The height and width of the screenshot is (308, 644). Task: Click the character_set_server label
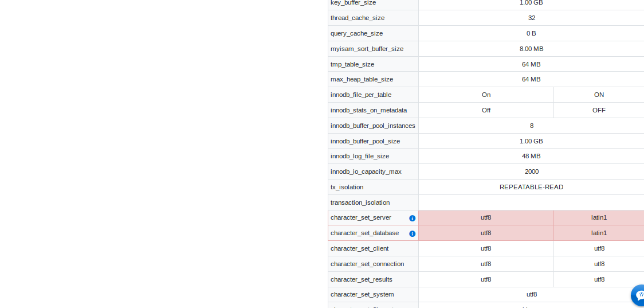click(361, 217)
